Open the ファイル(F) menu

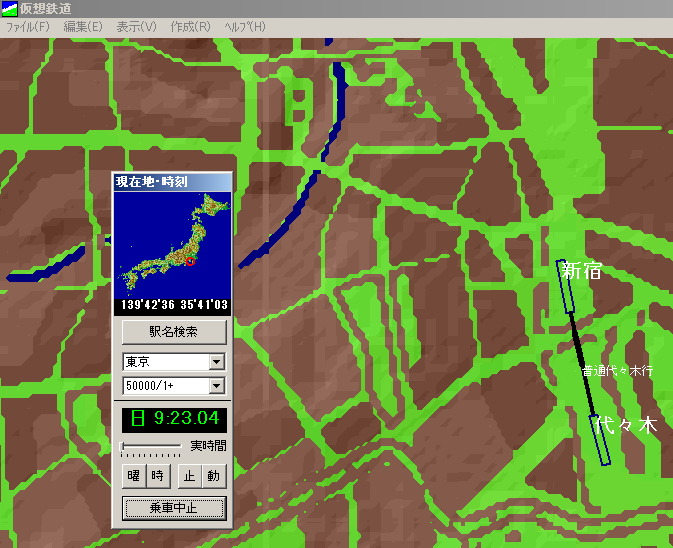pyautogui.click(x=28, y=27)
